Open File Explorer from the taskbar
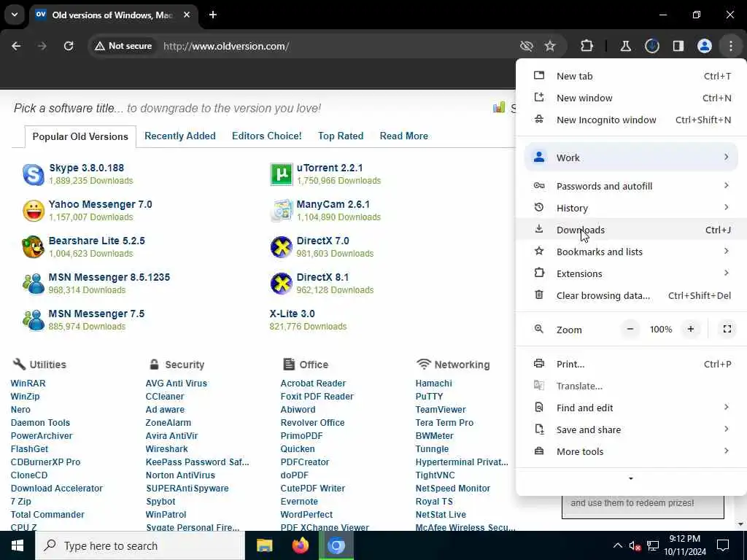Image resolution: width=747 pixels, height=560 pixels. pyautogui.click(x=264, y=545)
